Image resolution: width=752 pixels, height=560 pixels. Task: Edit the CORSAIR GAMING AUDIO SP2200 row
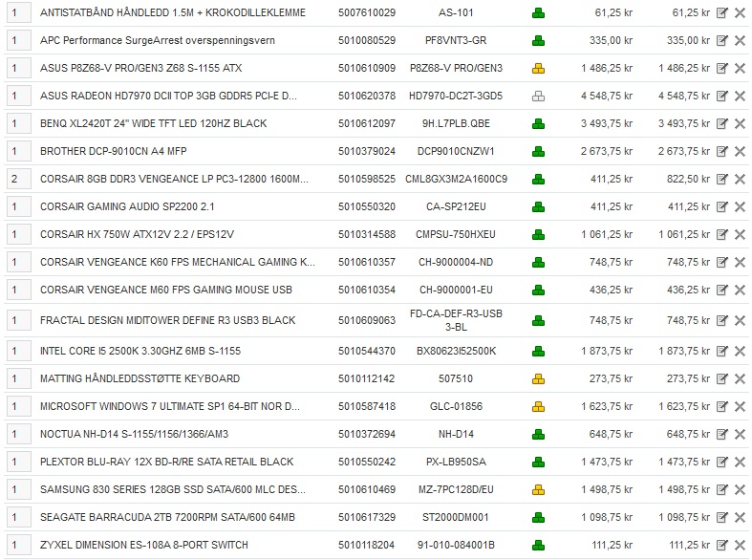click(721, 207)
